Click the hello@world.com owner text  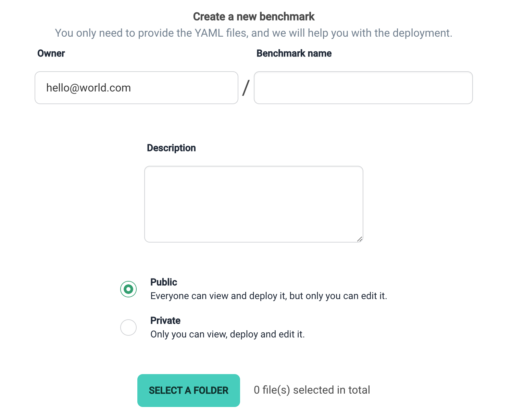(x=88, y=88)
